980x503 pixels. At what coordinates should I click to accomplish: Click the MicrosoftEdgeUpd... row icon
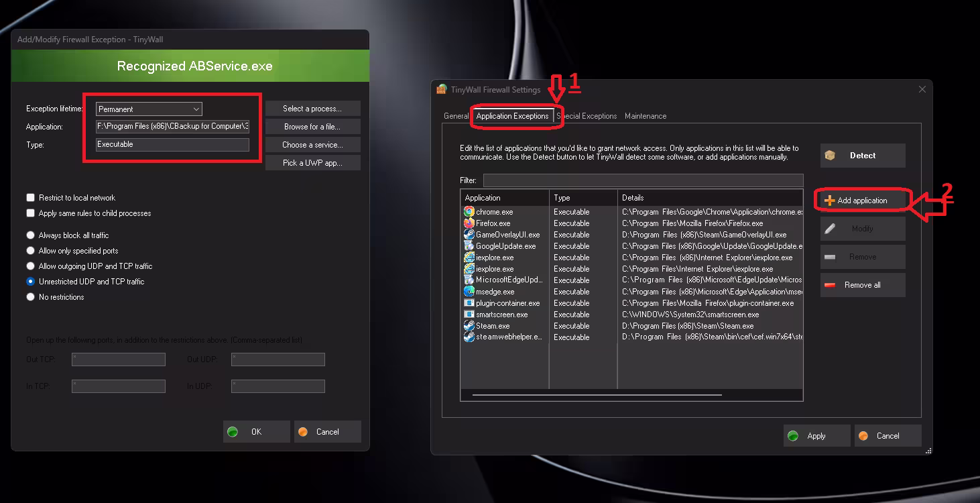469,280
